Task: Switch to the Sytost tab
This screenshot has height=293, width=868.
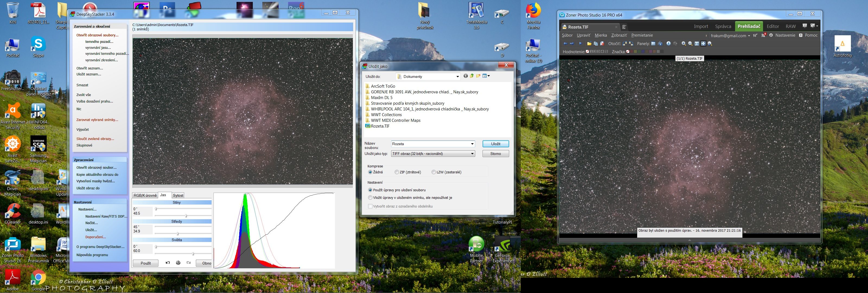Action: pyautogui.click(x=178, y=195)
